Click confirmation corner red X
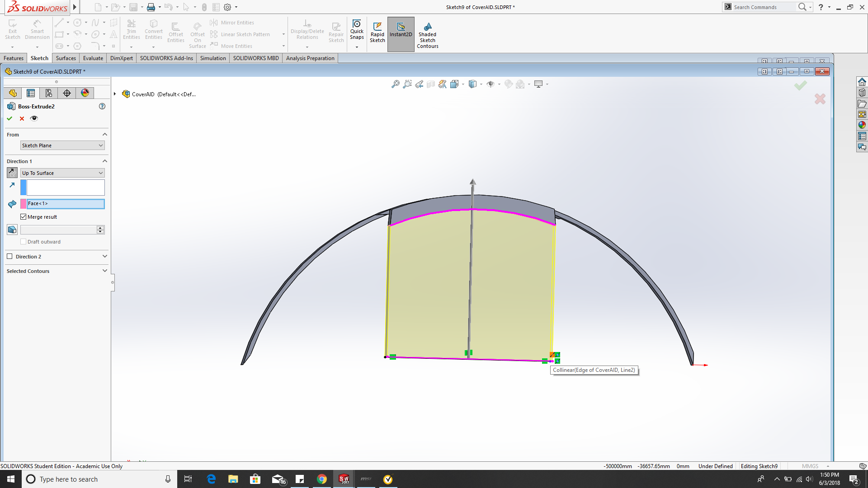The width and height of the screenshot is (868, 488). [820, 99]
